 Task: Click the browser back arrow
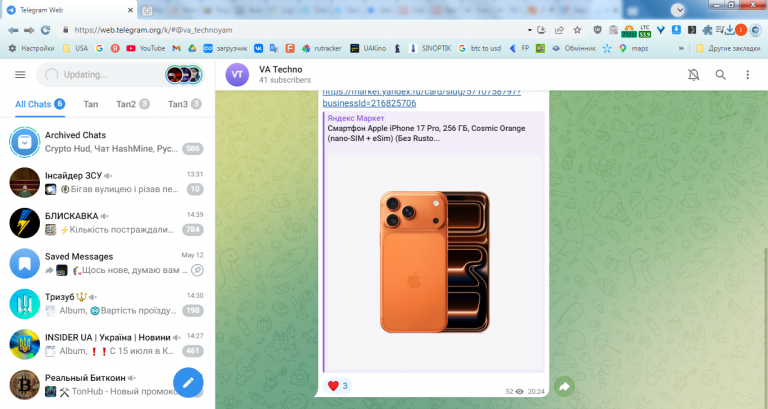(x=13, y=30)
